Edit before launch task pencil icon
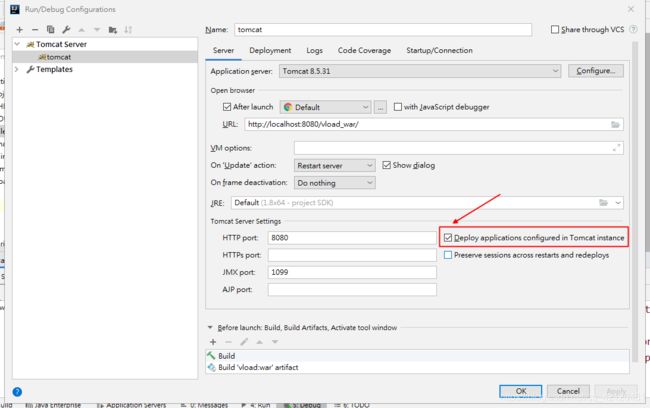 (244, 342)
